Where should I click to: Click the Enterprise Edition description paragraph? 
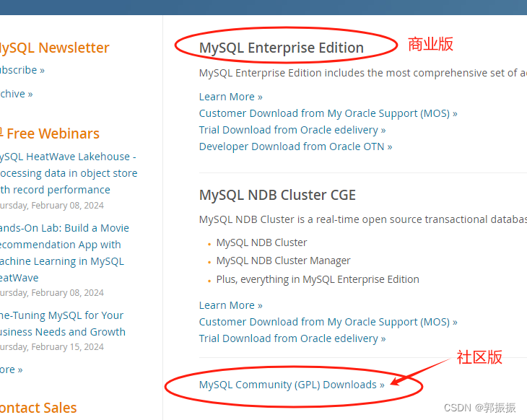[x=363, y=73]
